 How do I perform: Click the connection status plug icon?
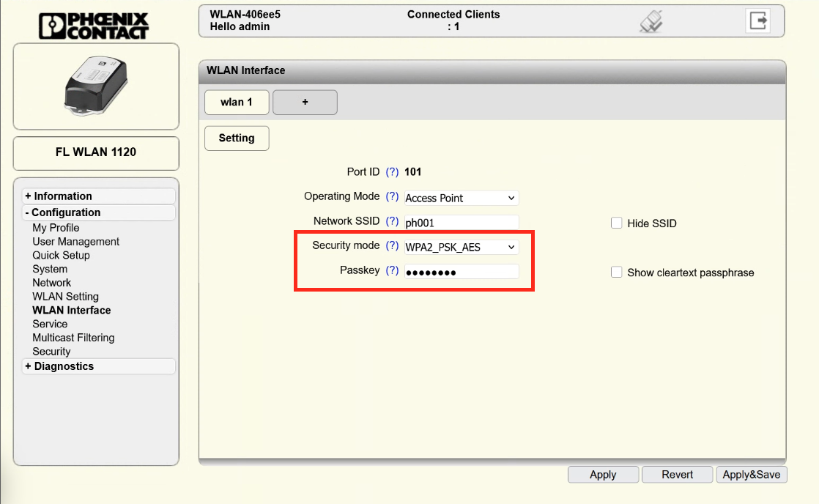[x=651, y=22]
